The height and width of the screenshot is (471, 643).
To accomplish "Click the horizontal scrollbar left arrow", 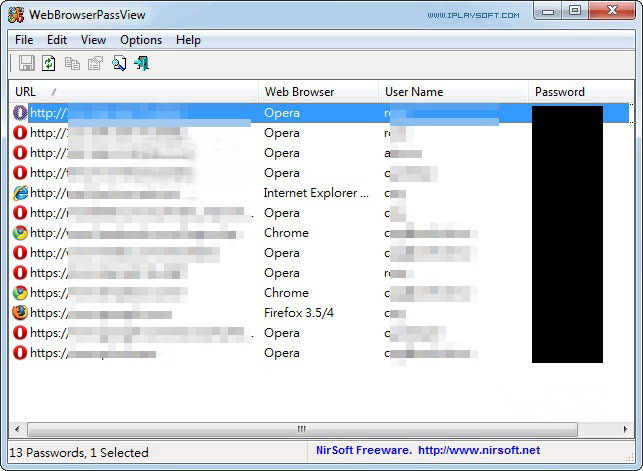I will click(x=17, y=429).
